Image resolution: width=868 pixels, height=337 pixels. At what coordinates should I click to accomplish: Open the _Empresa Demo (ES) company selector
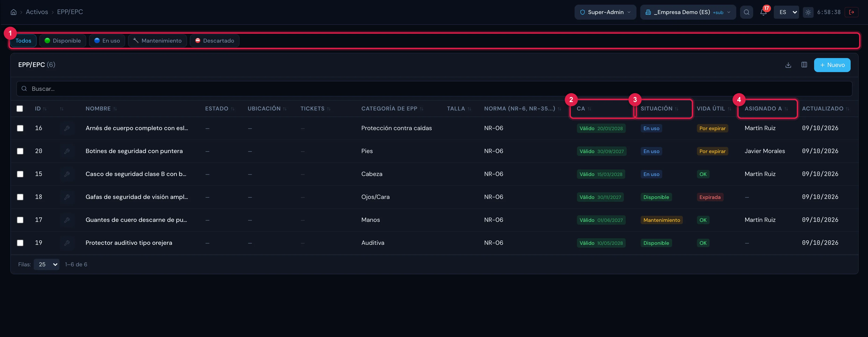(x=688, y=12)
